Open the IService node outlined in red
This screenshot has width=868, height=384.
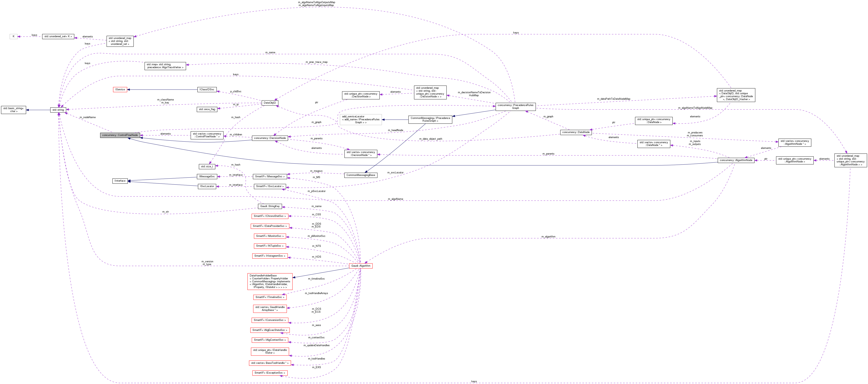click(120, 89)
